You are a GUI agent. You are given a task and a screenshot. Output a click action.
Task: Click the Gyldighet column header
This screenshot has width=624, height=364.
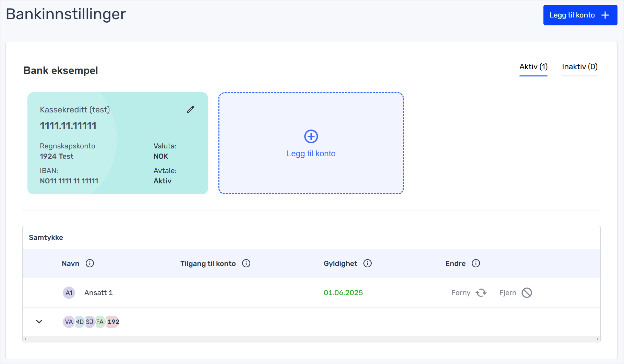[x=340, y=264]
